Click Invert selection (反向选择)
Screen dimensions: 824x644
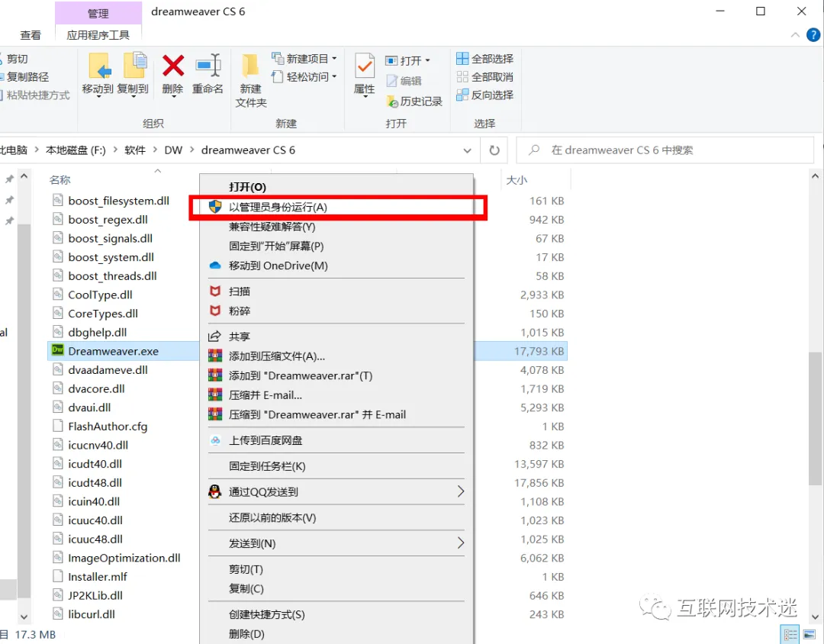coord(484,95)
